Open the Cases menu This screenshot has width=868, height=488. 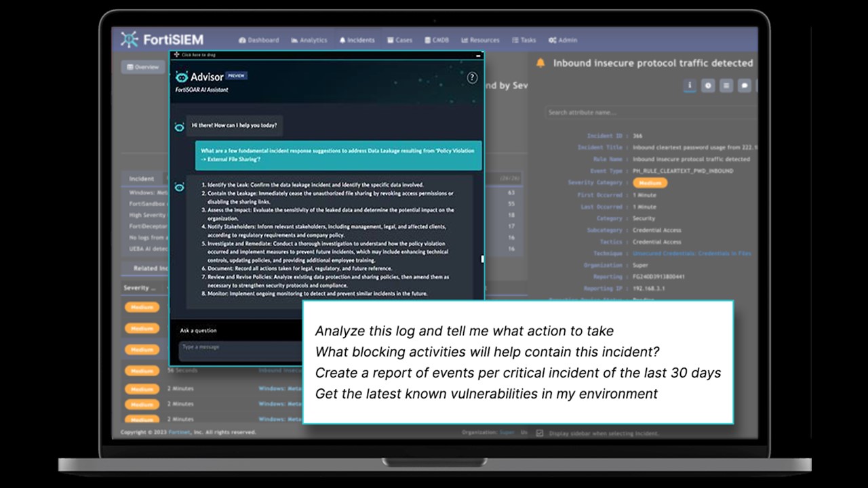point(399,40)
